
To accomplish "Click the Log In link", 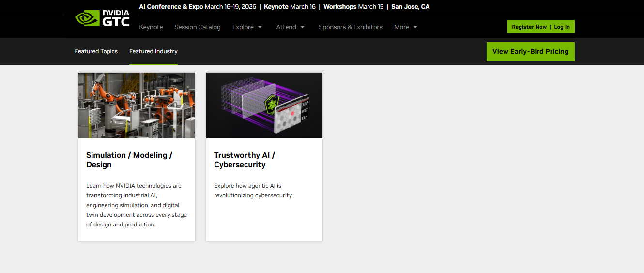I will coord(562,27).
